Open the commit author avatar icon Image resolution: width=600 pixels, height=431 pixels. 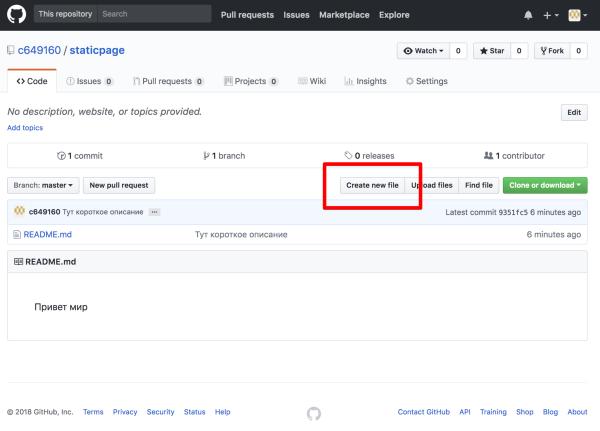point(20,211)
